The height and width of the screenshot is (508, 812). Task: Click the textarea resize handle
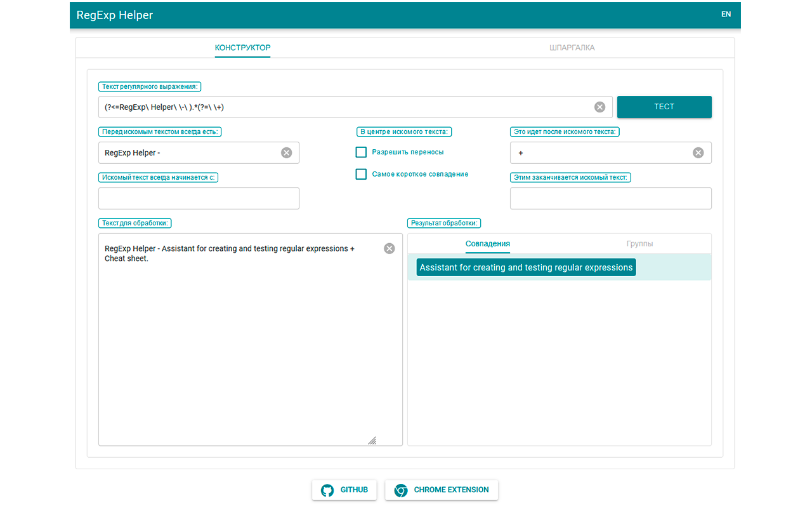(372, 440)
